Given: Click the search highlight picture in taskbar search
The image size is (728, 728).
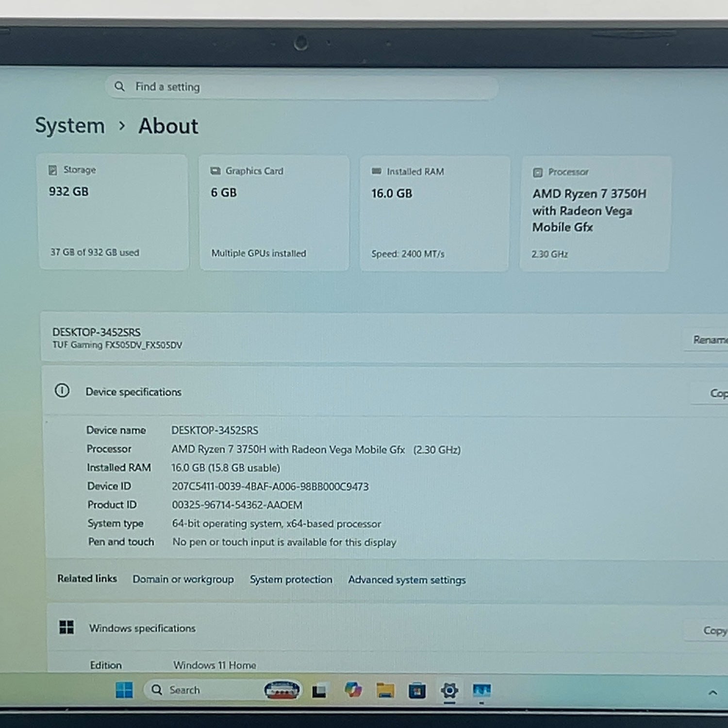Looking at the screenshot, I should point(281,690).
